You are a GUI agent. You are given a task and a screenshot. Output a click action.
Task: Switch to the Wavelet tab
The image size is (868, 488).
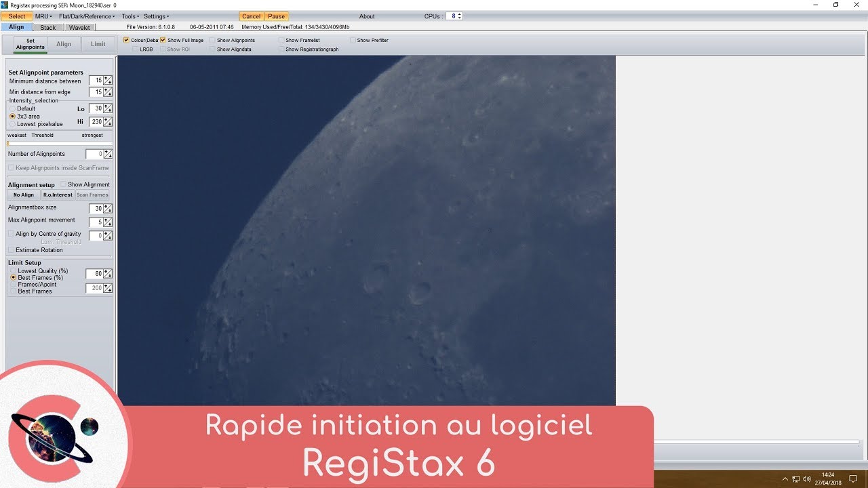coord(80,28)
